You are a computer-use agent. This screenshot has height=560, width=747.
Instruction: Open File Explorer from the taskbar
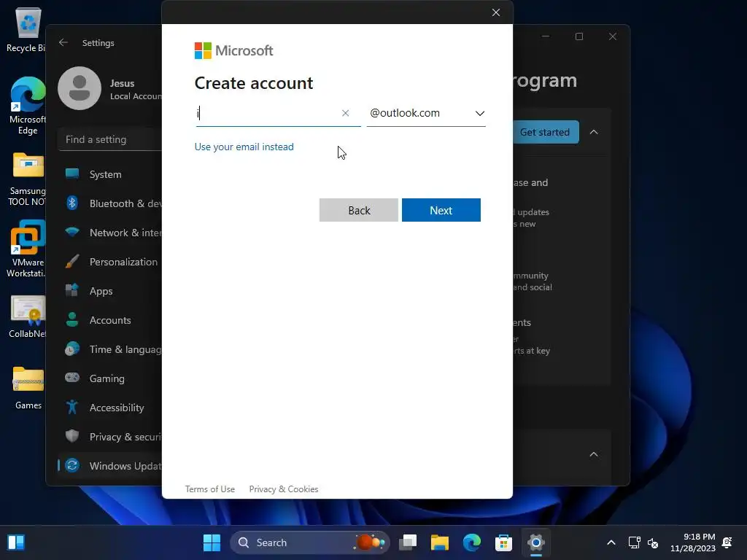440,542
